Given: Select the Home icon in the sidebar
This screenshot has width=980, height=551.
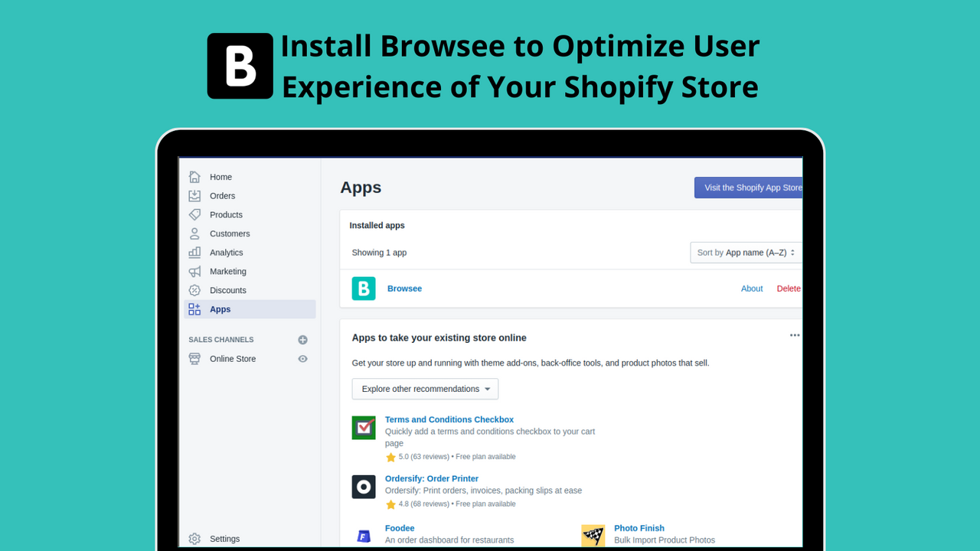Looking at the screenshot, I should [194, 177].
